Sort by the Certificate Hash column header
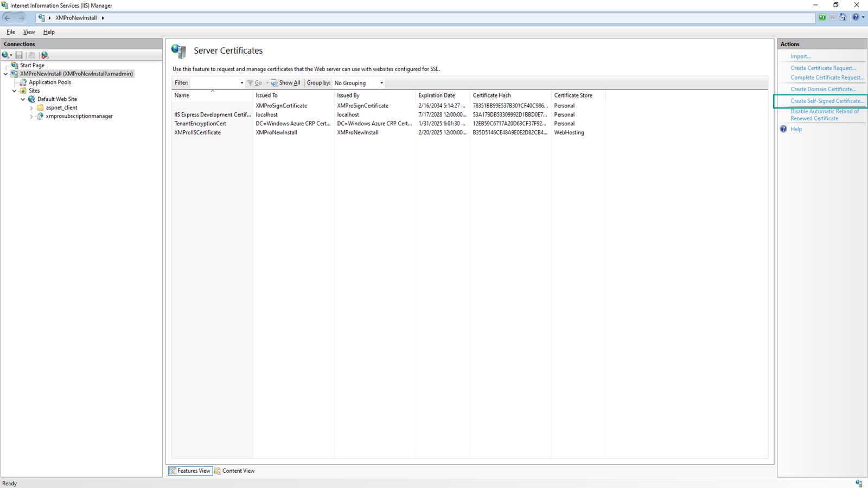The height and width of the screenshot is (488, 868). point(510,95)
